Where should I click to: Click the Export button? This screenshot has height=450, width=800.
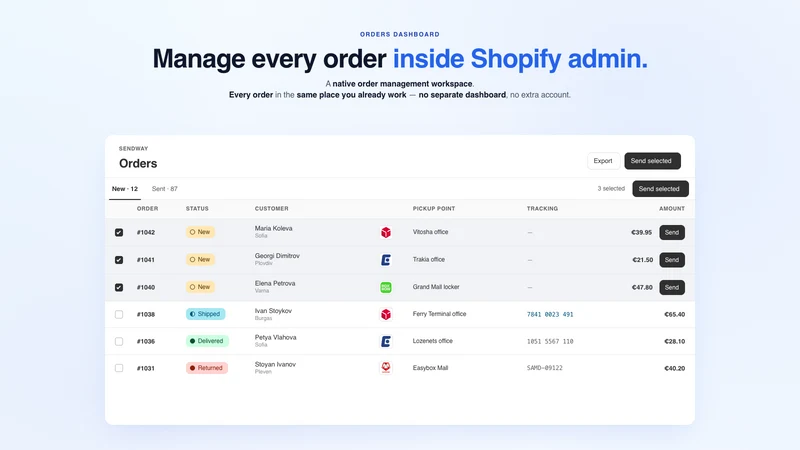coord(603,161)
